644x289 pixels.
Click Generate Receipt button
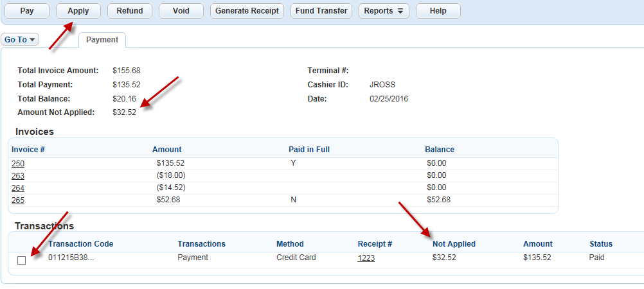(x=247, y=11)
